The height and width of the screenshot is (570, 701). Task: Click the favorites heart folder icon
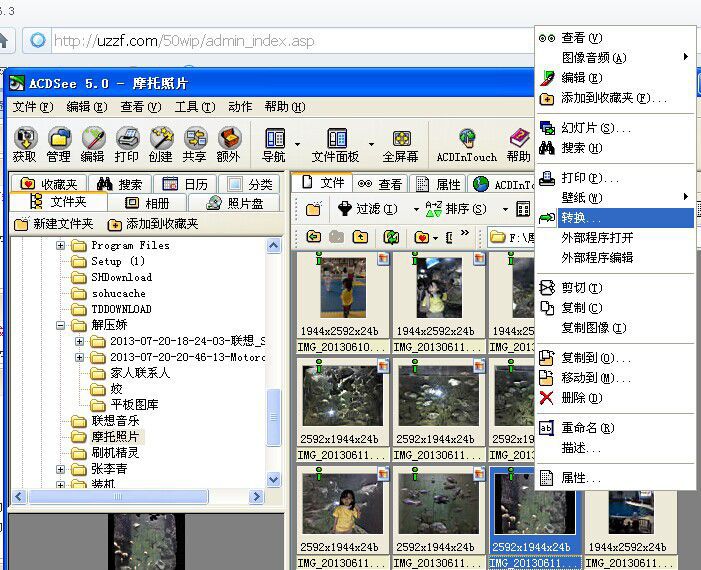[x=422, y=237]
